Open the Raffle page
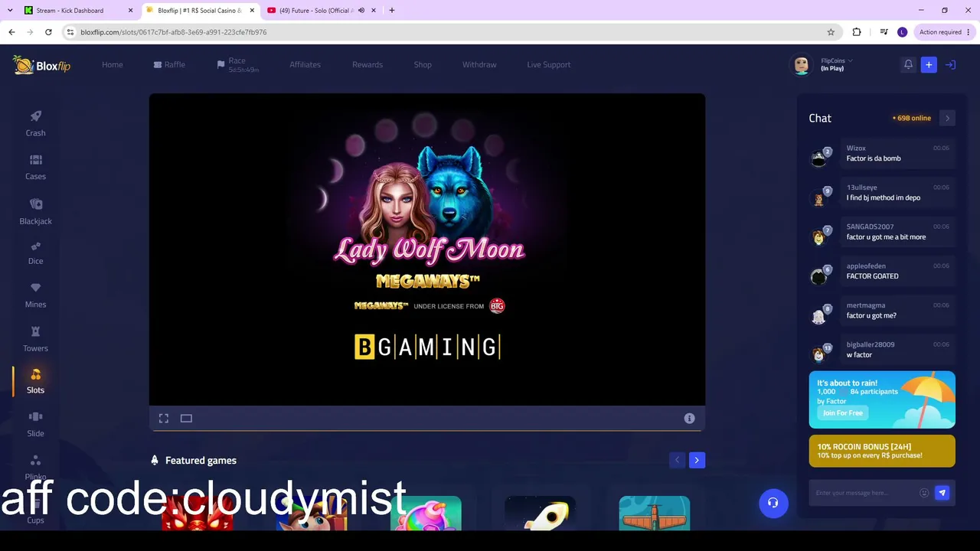The width and height of the screenshot is (980, 551). tap(169, 65)
